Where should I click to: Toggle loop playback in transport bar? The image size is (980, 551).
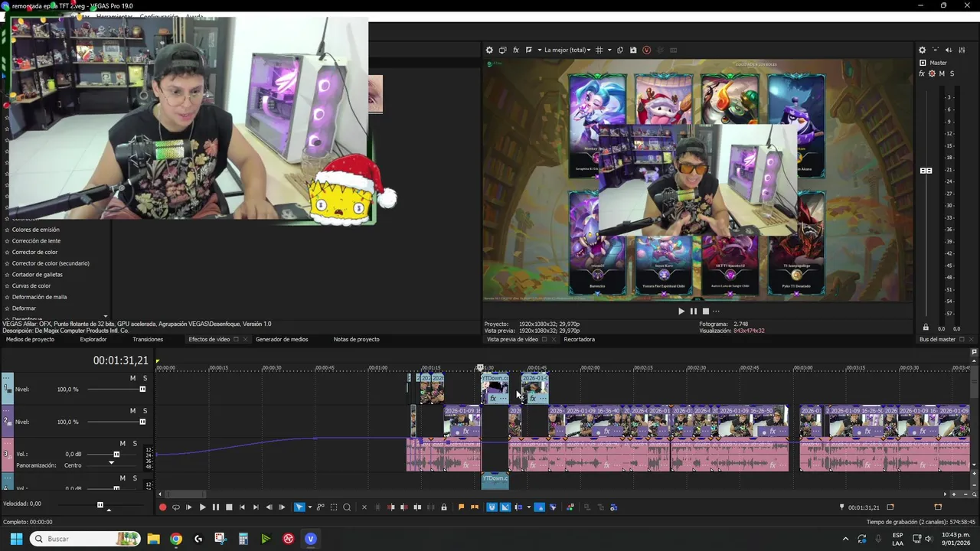[x=175, y=507]
